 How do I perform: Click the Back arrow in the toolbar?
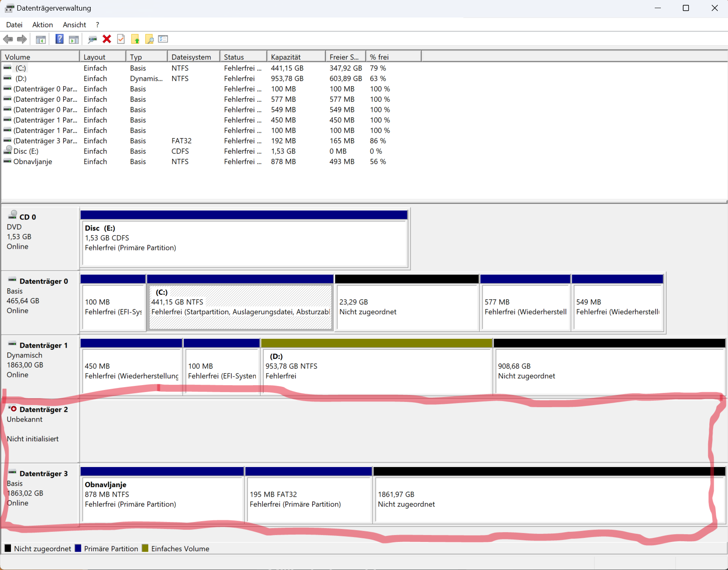pyautogui.click(x=8, y=39)
